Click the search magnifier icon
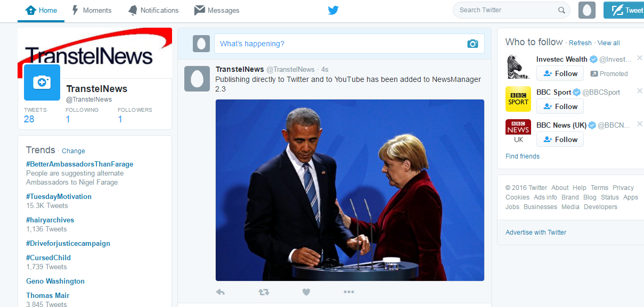 tap(561, 10)
